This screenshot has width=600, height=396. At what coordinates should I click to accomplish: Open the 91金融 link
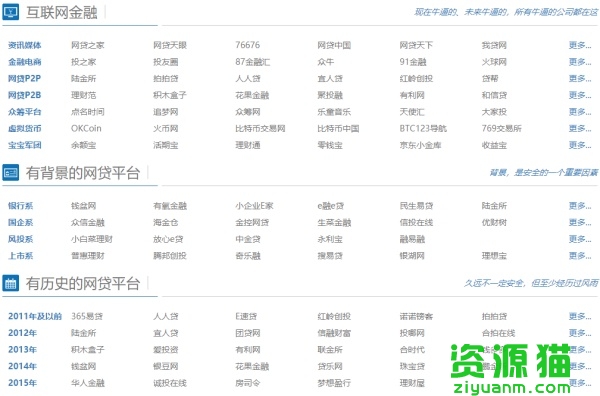click(413, 62)
